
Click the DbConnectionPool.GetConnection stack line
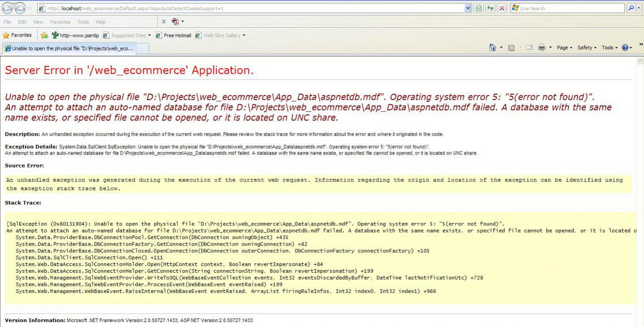[152, 237]
